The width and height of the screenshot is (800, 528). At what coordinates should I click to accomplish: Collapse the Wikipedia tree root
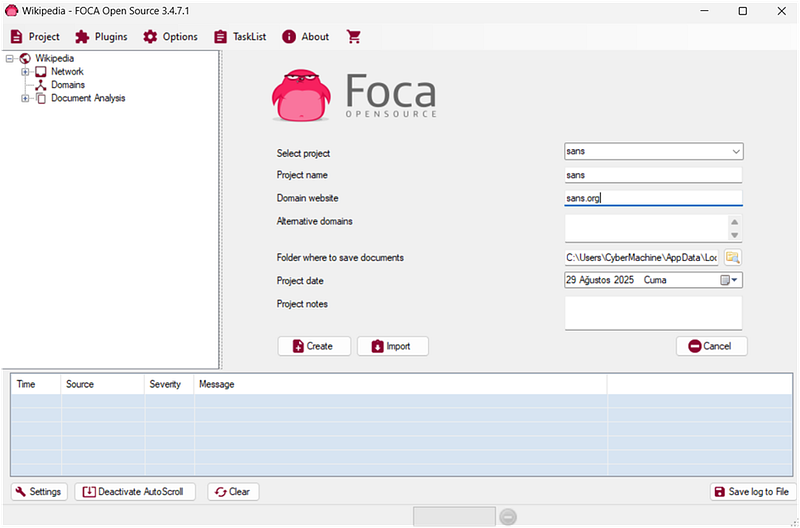10,59
